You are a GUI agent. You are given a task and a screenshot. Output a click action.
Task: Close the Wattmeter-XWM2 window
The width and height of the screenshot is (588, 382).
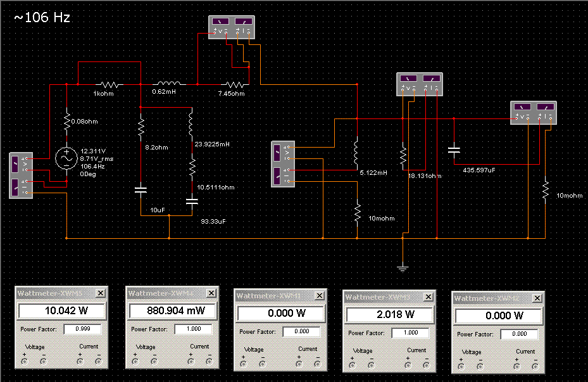[537, 298]
